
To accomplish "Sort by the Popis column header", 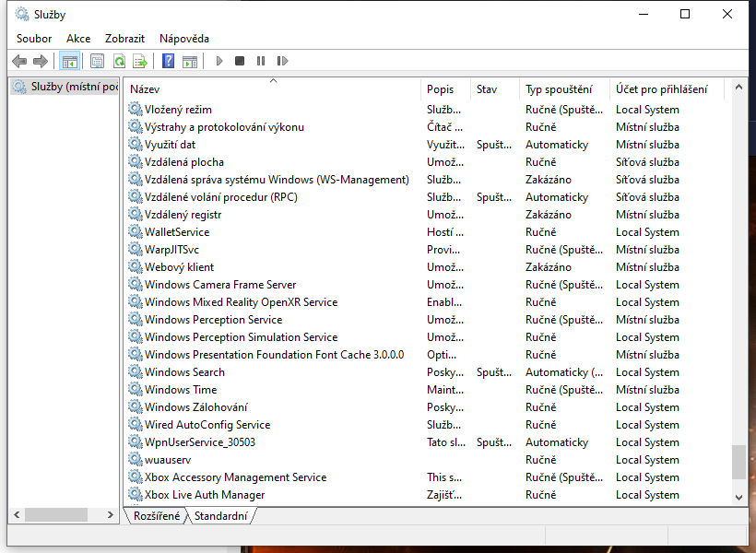I will 445,89.
